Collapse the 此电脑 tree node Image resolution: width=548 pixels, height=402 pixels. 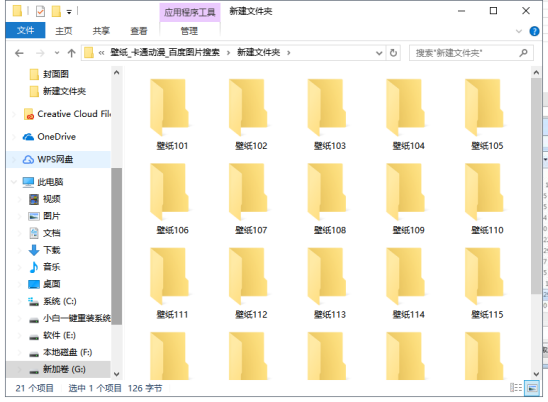(14, 182)
